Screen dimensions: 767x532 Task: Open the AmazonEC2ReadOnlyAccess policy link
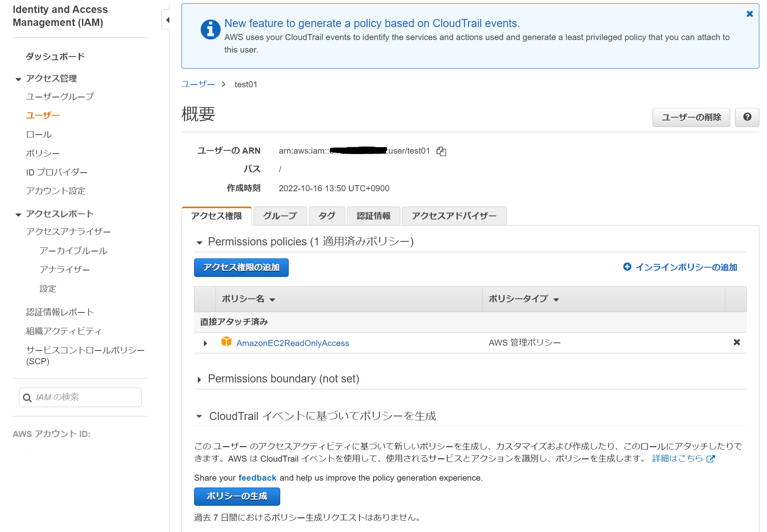pyautogui.click(x=293, y=343)
